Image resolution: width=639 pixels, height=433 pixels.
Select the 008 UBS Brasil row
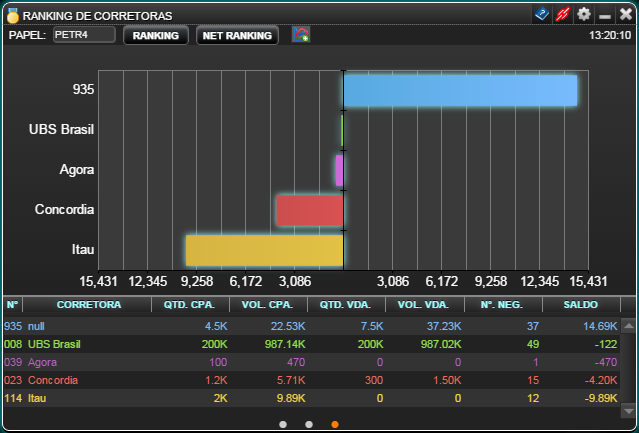coord(311,344)
